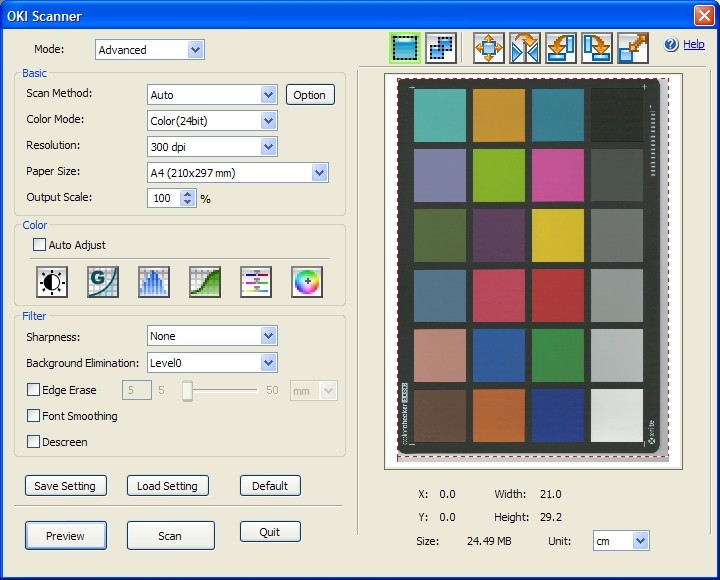The height and width of the screenshot is (580, 720).
Task: Rotate preview left icon
Action: [561, 48]
